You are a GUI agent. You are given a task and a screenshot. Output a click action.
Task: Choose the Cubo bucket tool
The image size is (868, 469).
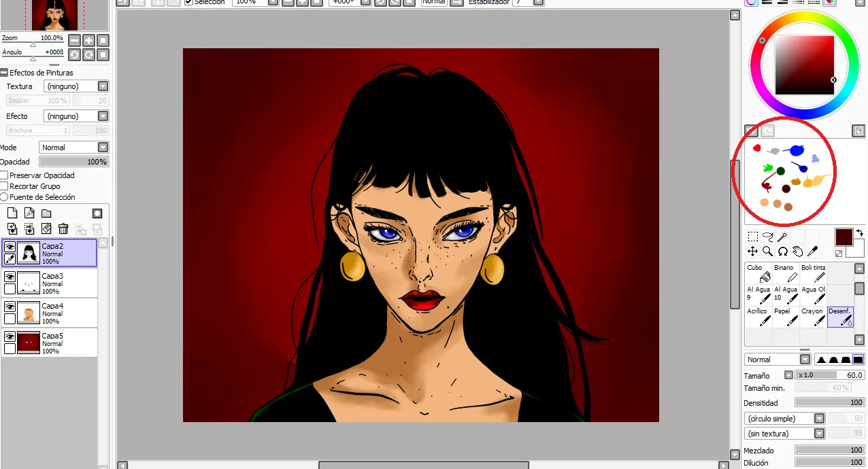(x=758, y=273)
